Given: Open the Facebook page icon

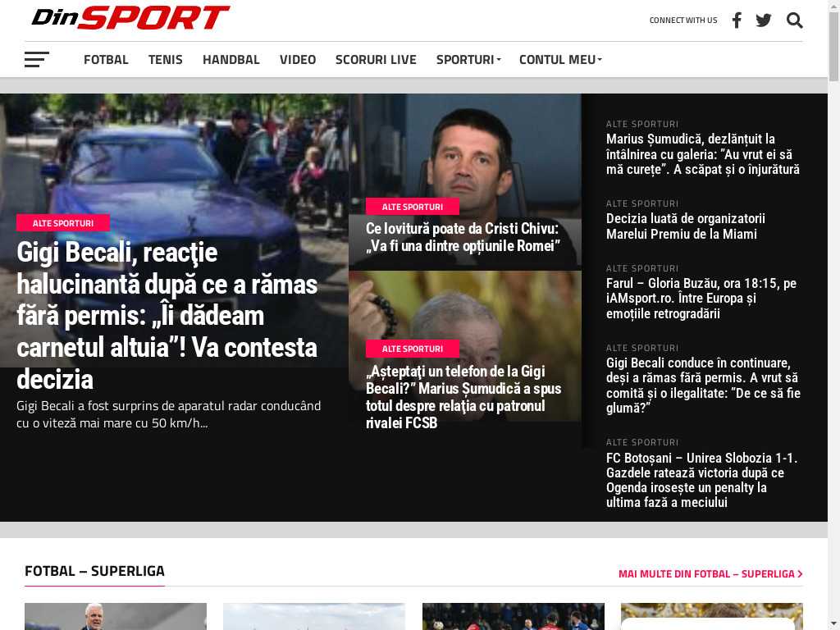Looking at the screenshot, I should [737, 21].
